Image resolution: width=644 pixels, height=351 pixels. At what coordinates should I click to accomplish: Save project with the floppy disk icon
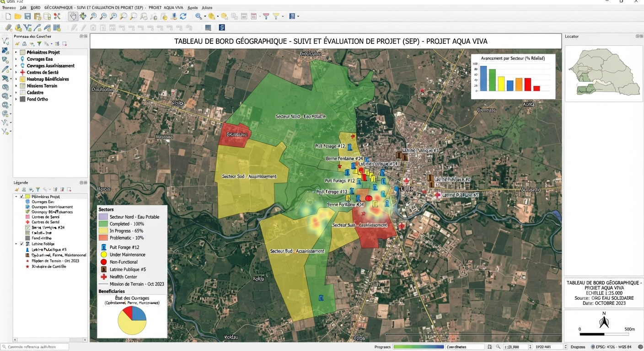[x=27, y=16]
